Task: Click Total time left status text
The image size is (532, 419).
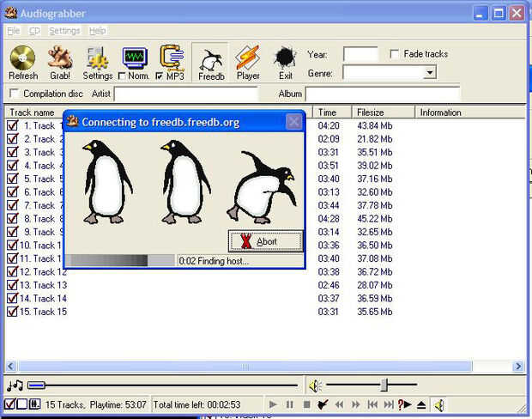Action: pyautogui.click(x=196, y=404)
